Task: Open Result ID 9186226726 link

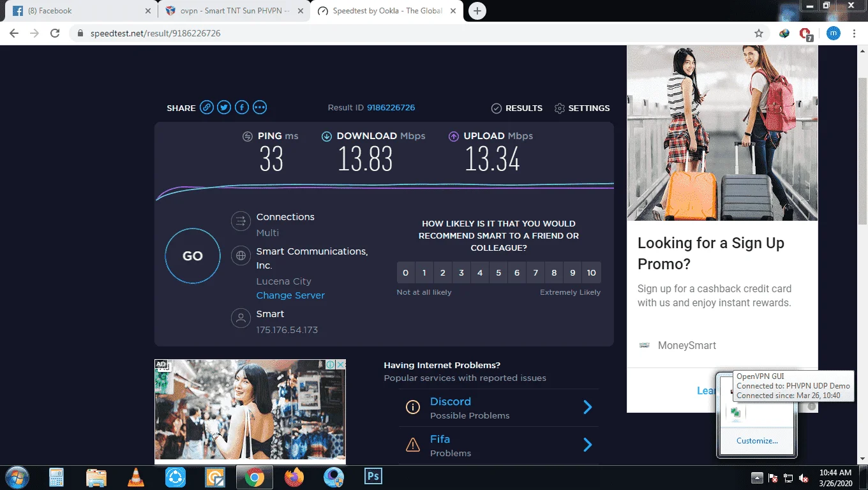Action: click(391, 108)
